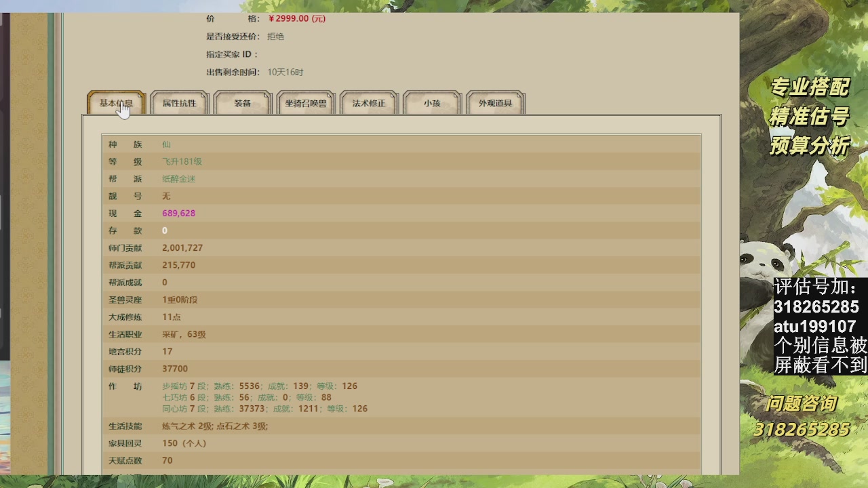This screenshot has height=488, width=868.
Task: Click the 靓号 value 无
Action: 166,196
